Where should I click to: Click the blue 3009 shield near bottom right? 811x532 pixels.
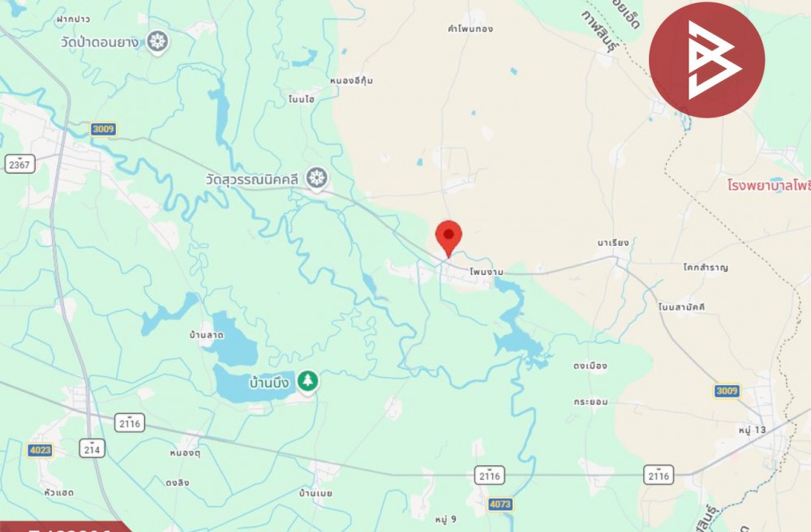point(727,391)
